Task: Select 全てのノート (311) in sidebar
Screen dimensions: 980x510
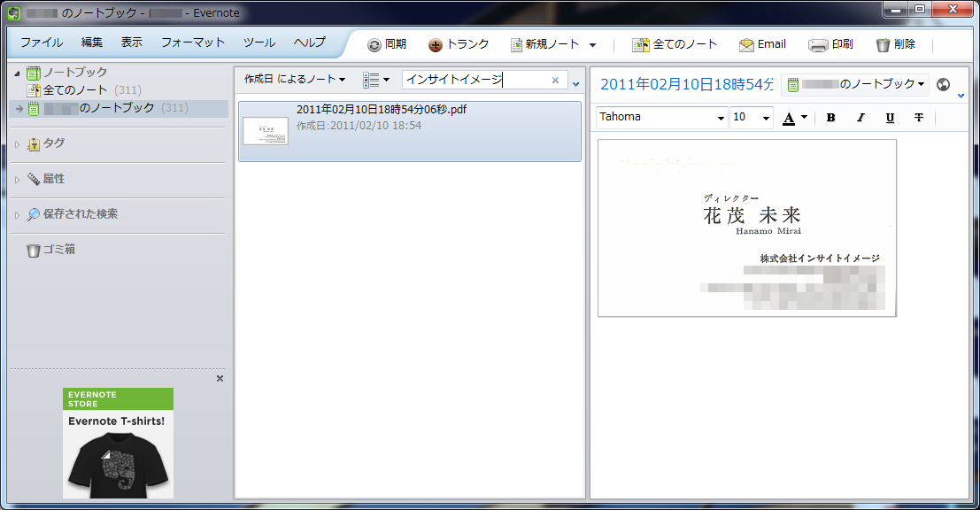Action: (x=84, y=90)
